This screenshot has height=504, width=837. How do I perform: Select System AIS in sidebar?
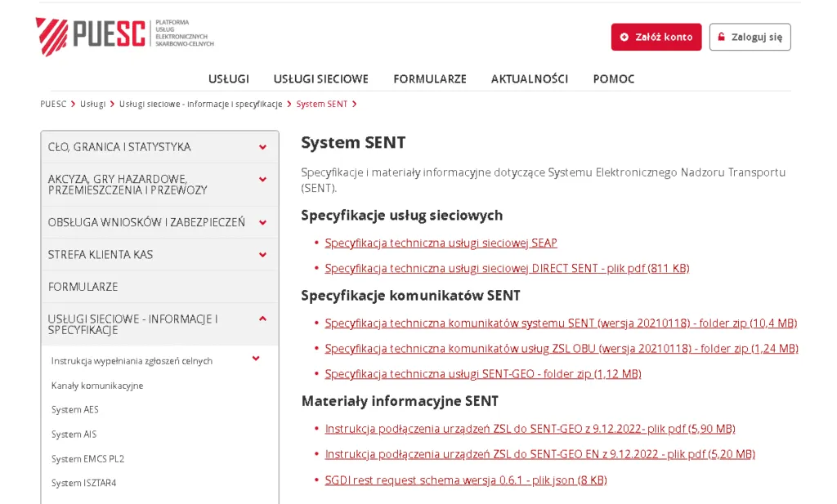click(x=74, y=434)
